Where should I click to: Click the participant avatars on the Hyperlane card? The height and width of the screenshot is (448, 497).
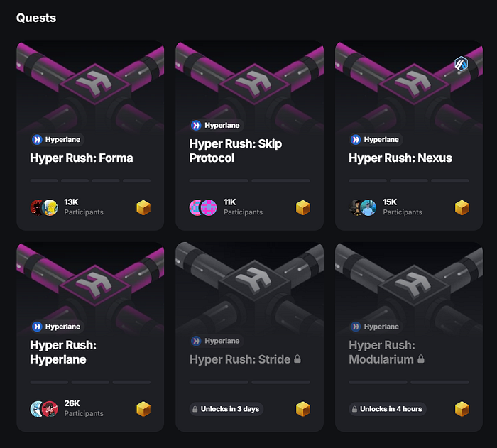click(x=44, y=409)
